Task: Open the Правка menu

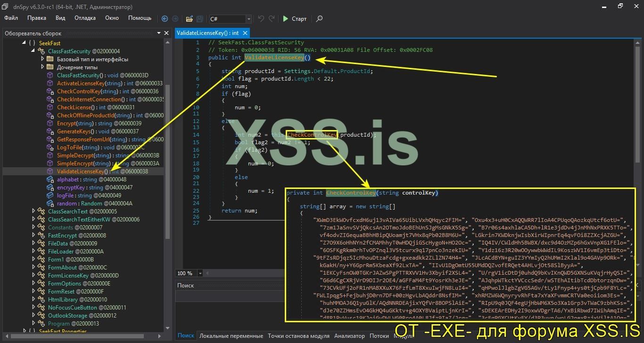Action: click(x=37, y=18)
